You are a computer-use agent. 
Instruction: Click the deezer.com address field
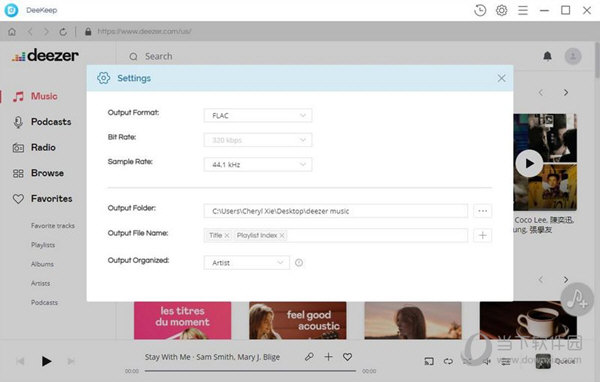pos(145,31)
